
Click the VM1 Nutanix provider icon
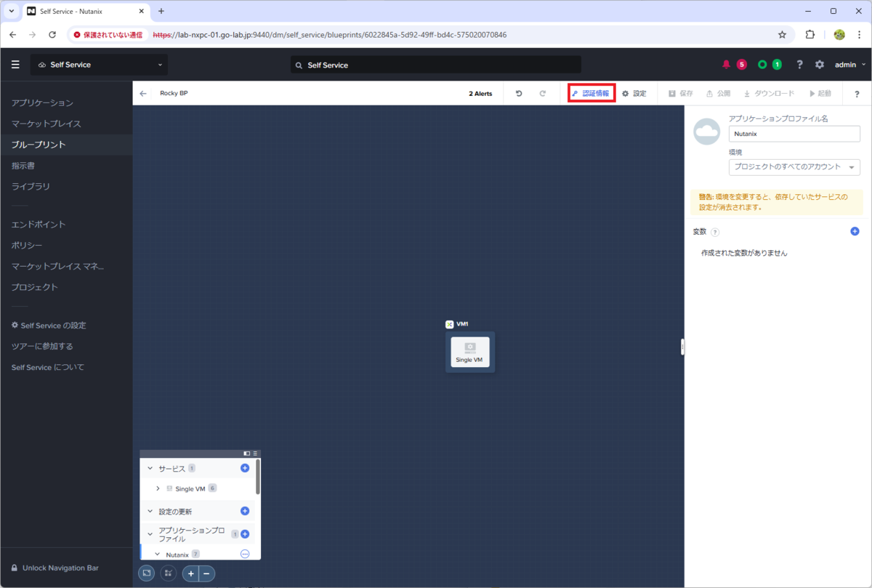tap(450, 324)
